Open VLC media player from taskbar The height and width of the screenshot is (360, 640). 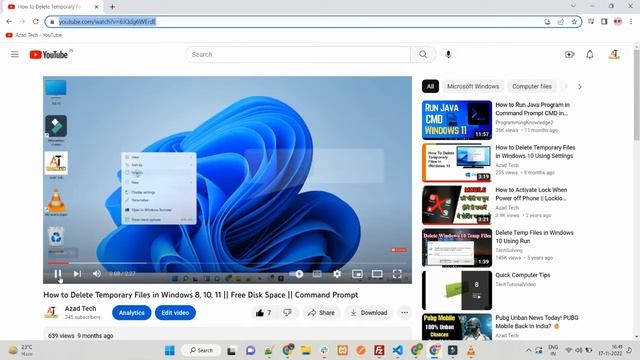click(471, 350)
